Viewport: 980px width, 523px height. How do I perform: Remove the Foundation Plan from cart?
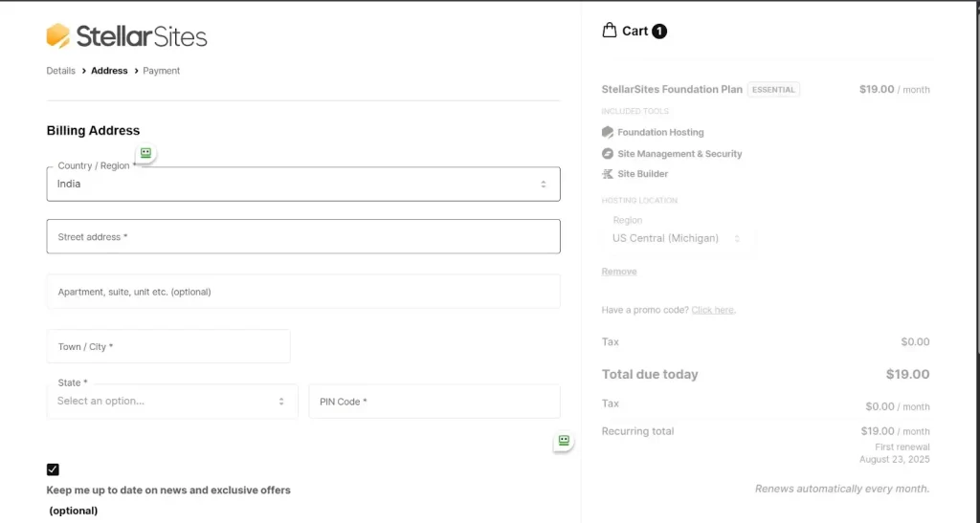click(x=618, y=272)
